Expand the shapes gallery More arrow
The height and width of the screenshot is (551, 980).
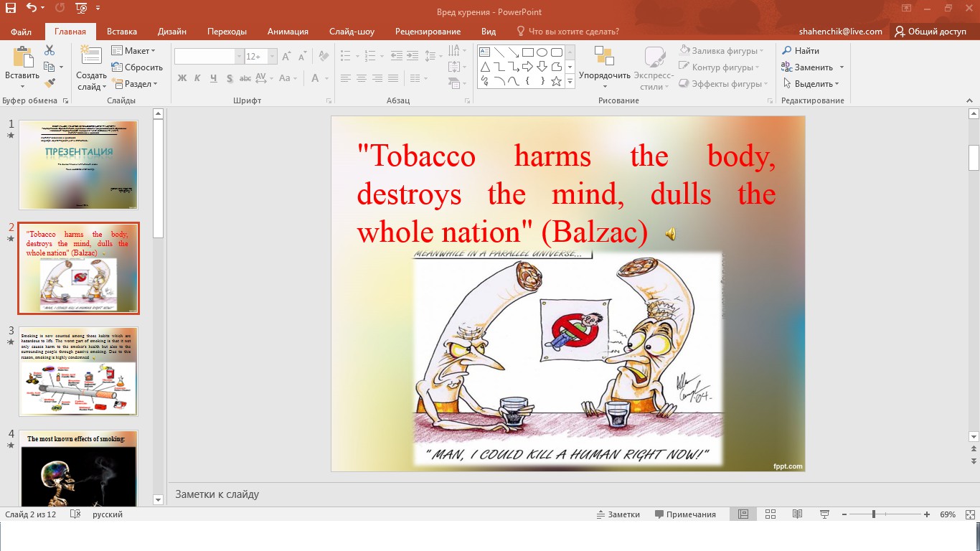[570, 82]
